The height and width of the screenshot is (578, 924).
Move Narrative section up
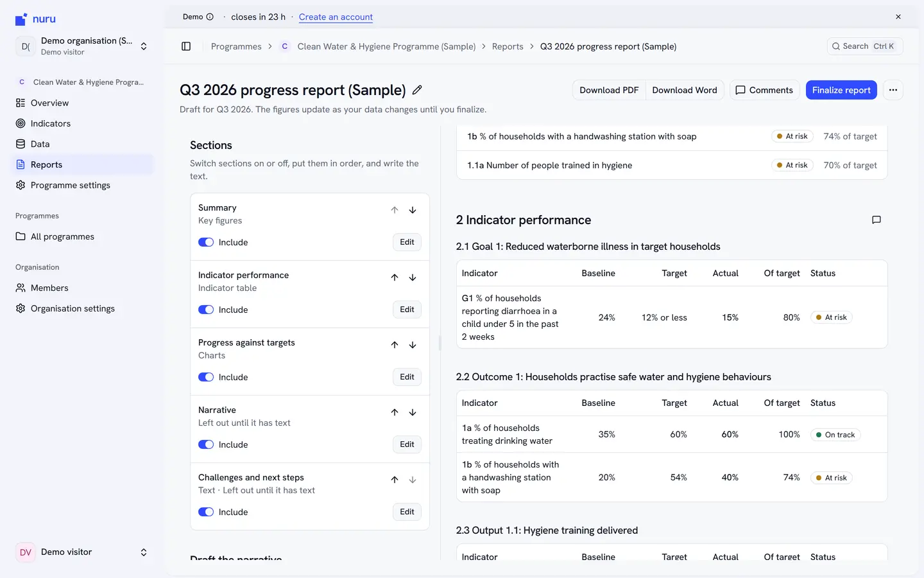click(x=395, y=412)
